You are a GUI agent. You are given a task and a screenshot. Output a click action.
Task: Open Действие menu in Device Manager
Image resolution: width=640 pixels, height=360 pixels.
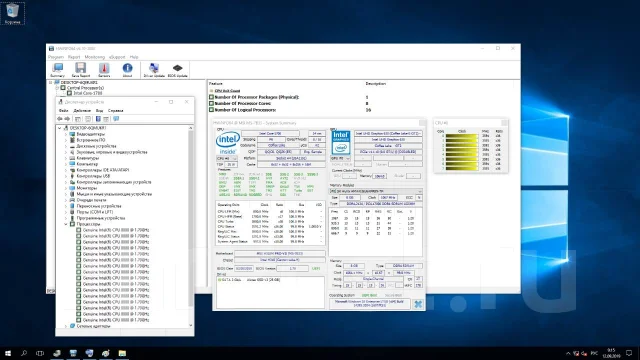(x=82, y=111)
